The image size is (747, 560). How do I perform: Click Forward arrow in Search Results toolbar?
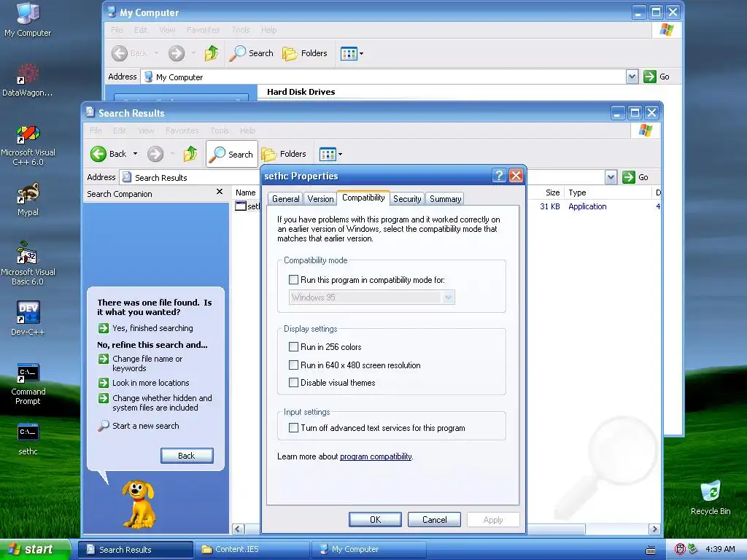pyautogui.click(x=155, y=154)
